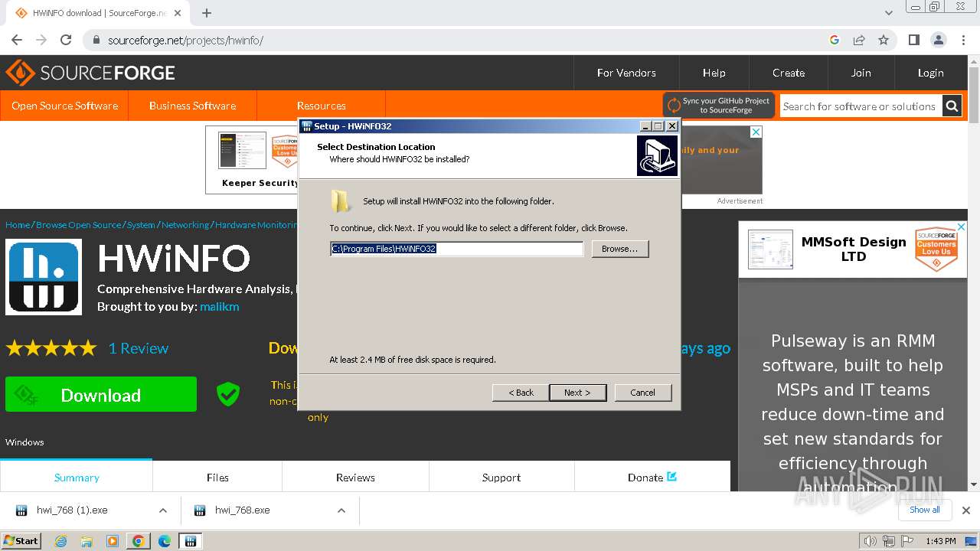Viewport: 980px width, 551px height.
Task: Click Show all downloads
Action: click(x=925, y=510)
